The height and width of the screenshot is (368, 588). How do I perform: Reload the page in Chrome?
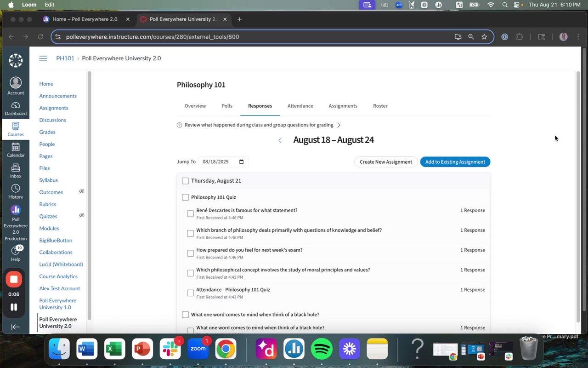[x=40, y=37]
